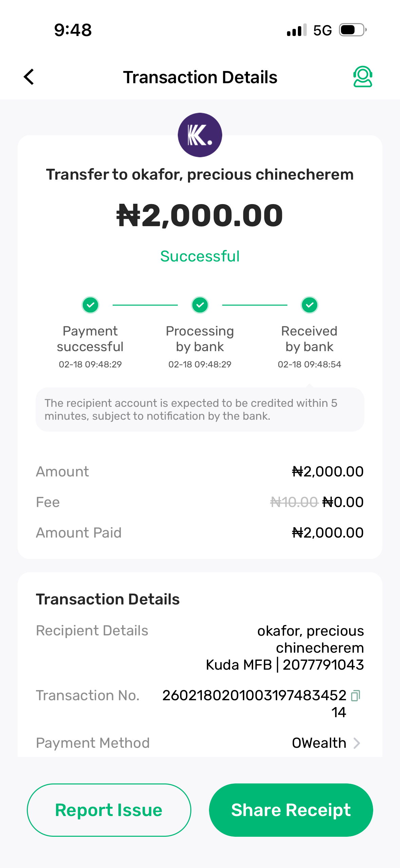Tap the struck-through ₦10.00 fee
Viewport: 400px width, 868px height.
pos(294,502)
